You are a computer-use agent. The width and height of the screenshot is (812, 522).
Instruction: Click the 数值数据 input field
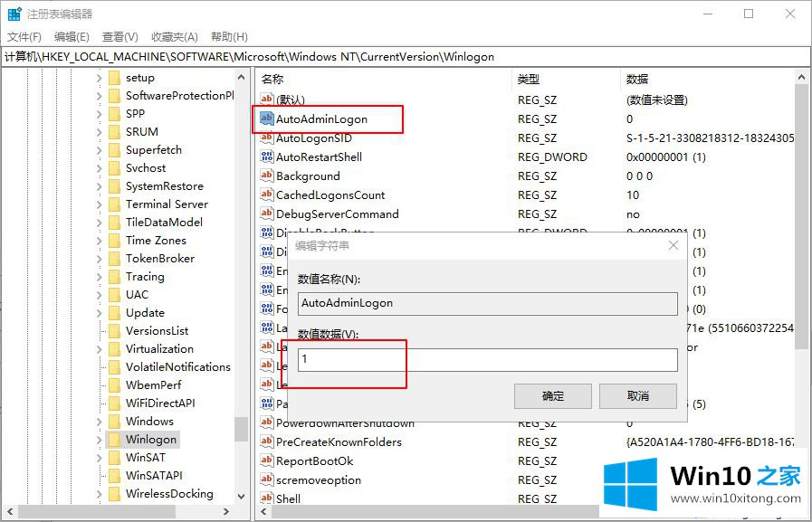487,359
